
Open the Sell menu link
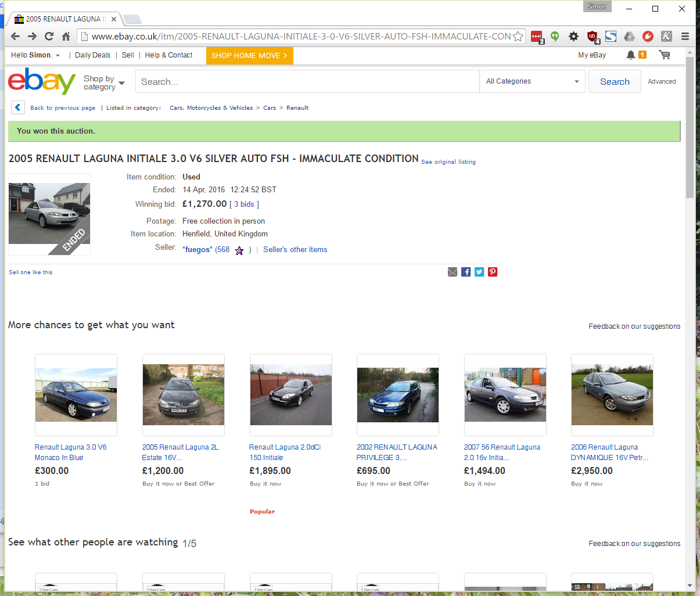coord(128,55)
